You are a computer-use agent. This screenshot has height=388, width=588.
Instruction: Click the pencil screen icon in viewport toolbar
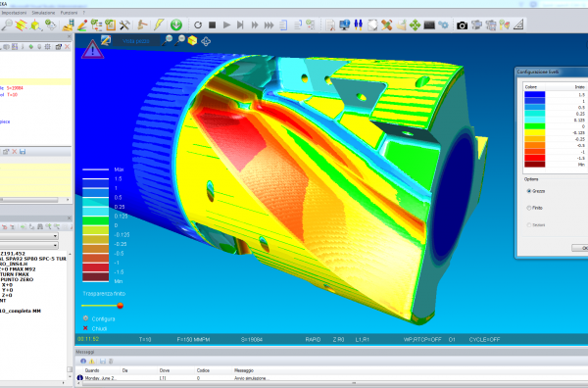tap(106, 40)
